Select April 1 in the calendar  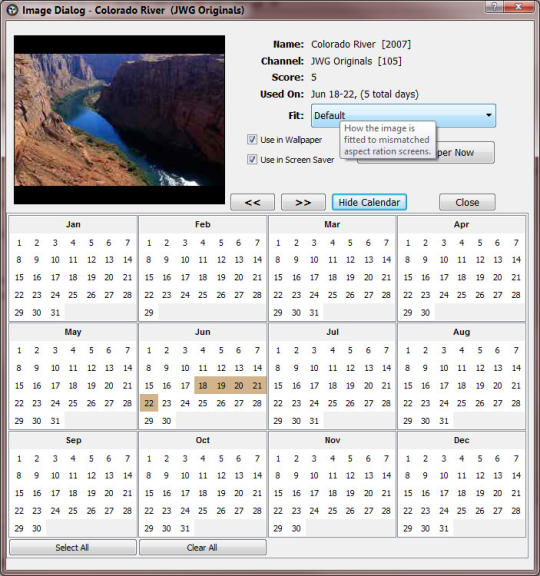(408, 243)
